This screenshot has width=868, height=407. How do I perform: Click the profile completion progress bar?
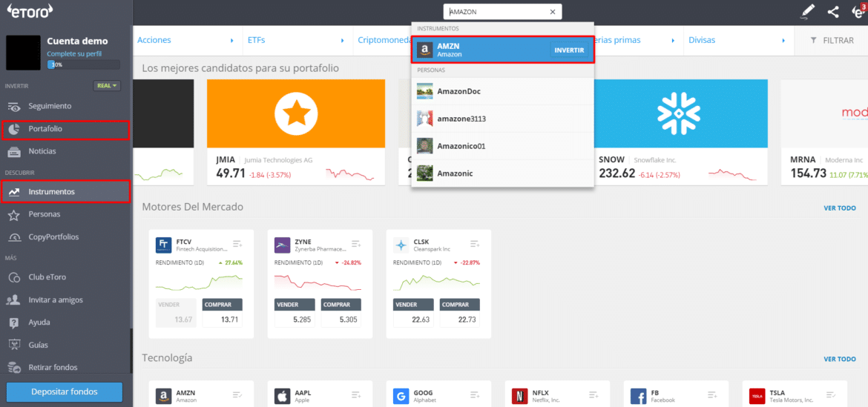74,64
